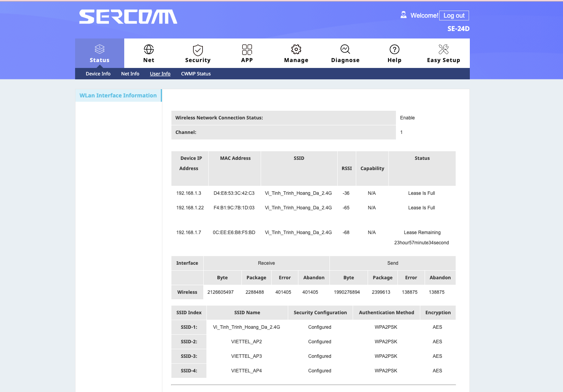
Task: Select the Security shield icon
Action: [x=198, y=50]
